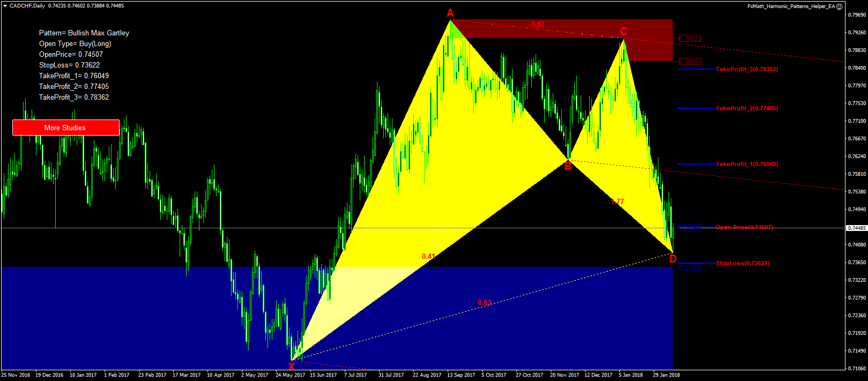The width and height of the screenshot is (868, 381).
Task: Click the More Studies button
Action: point(65,128)
